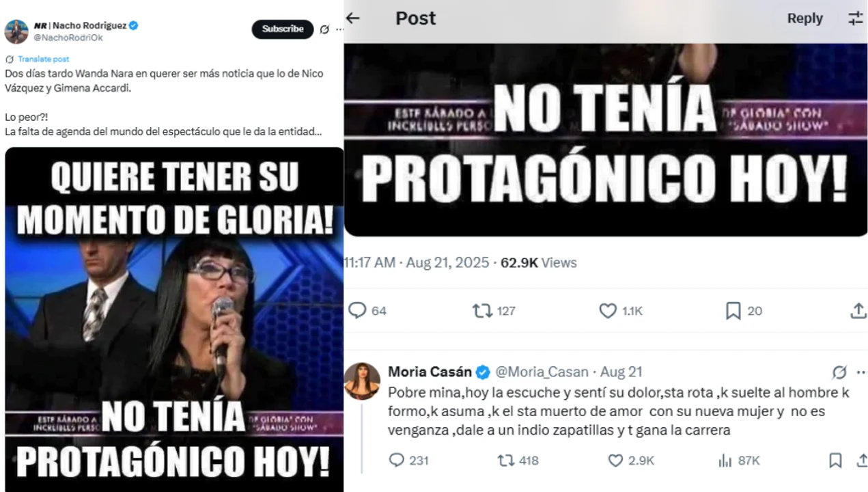The height and width of the screenshot is (492, 868).
Task: Open the @Moria_Casan profile handle
Action: [542, 372]
